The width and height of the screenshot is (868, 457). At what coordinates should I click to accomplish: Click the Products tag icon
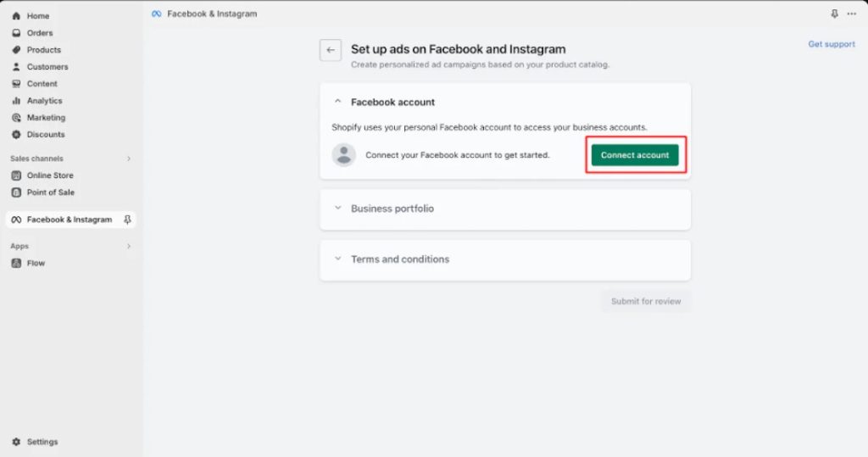[x=16, y=50]
